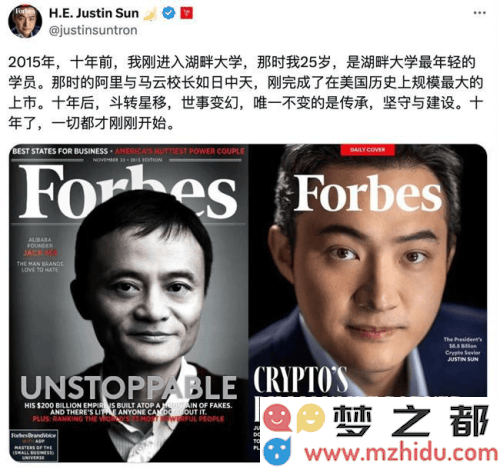The height and width of the screenshot is (469, 500).
Task: Open the right Forbes CRYPTO'S cover image
Action: click(x=368, y=270)
